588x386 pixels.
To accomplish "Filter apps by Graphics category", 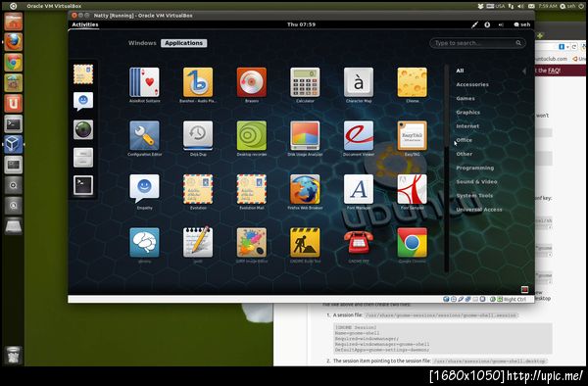I will click(468, 112).
